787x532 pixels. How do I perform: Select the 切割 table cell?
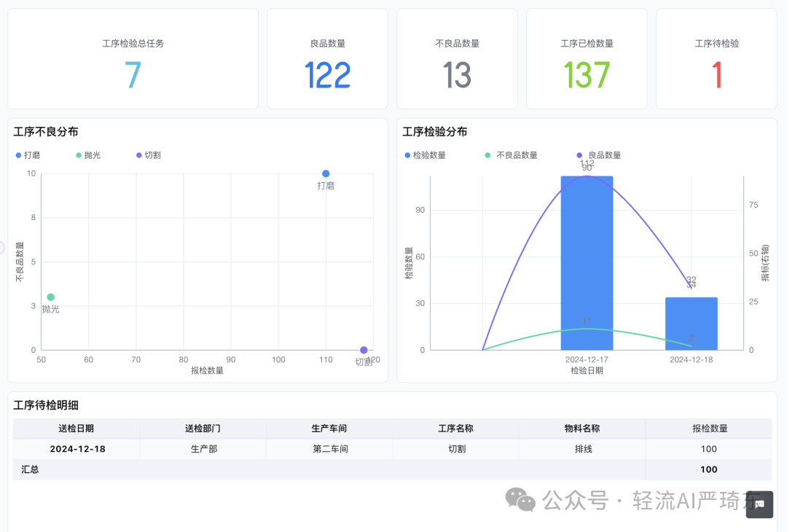point(457,449)
